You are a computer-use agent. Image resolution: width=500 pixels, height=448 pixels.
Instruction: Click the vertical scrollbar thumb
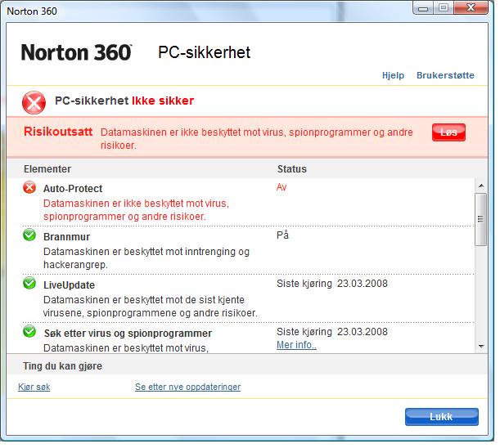[x=481, y=219]
